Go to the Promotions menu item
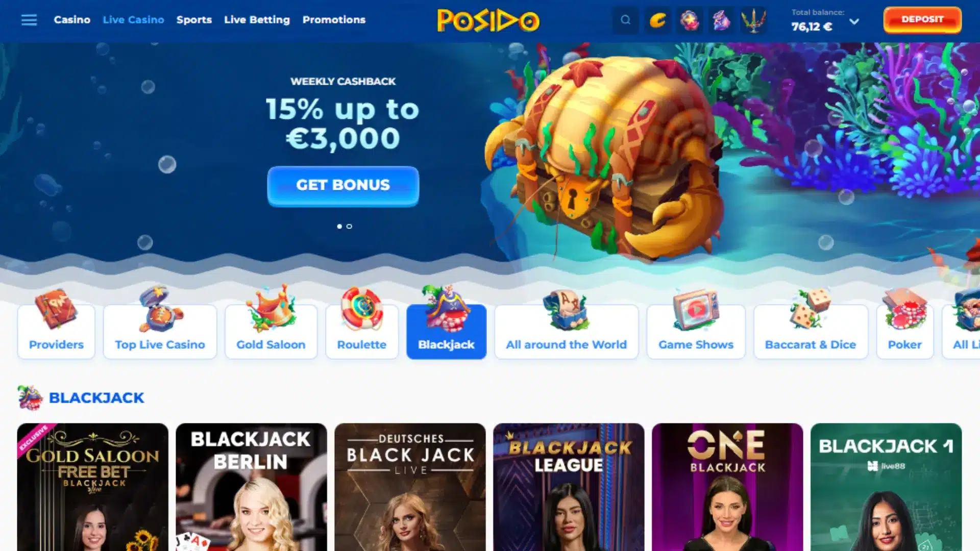The image size is (980, 551). 334,20
